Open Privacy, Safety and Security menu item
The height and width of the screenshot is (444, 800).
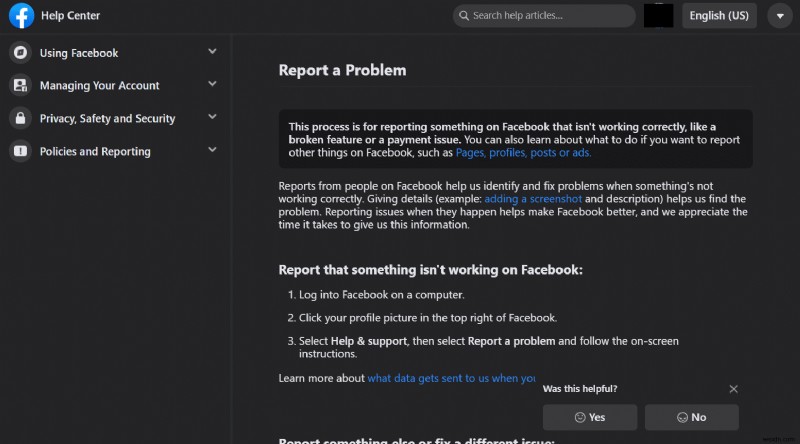click(x=108, y=118)
